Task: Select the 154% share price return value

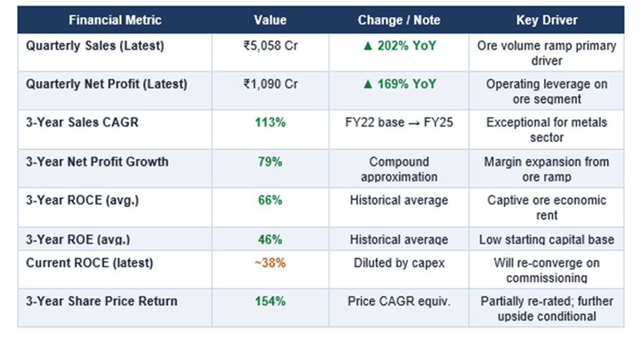Action: tap(270, 301)
